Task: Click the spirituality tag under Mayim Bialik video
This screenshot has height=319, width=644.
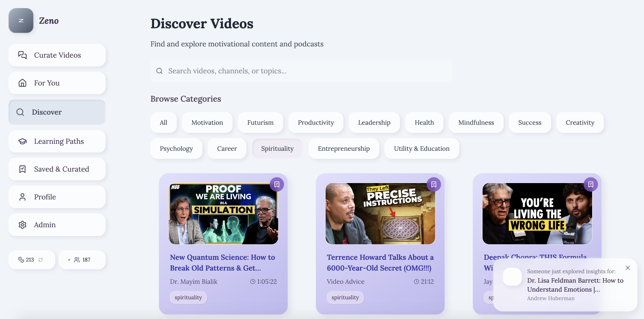Action: (x=188, y=297)
